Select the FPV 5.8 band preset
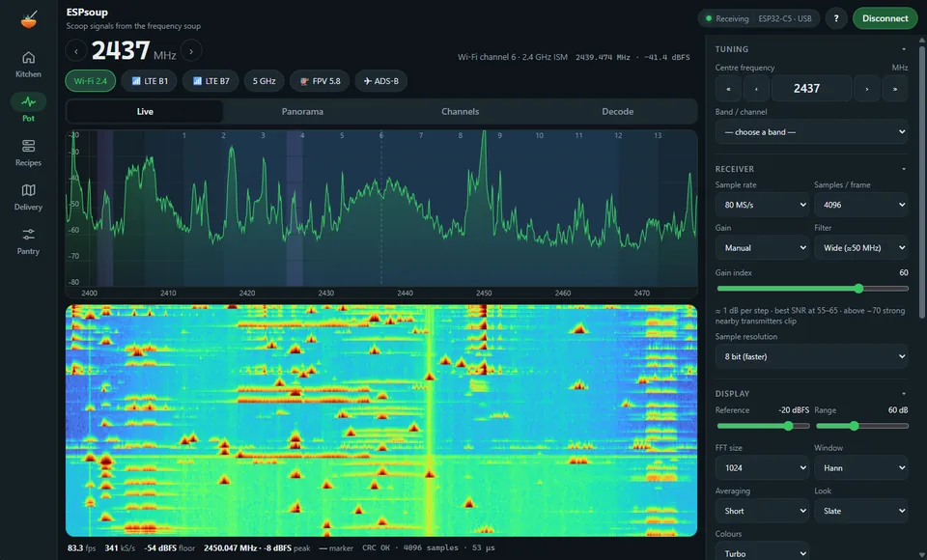The width and height of the screenshot is (927, 560). point(320,81)
